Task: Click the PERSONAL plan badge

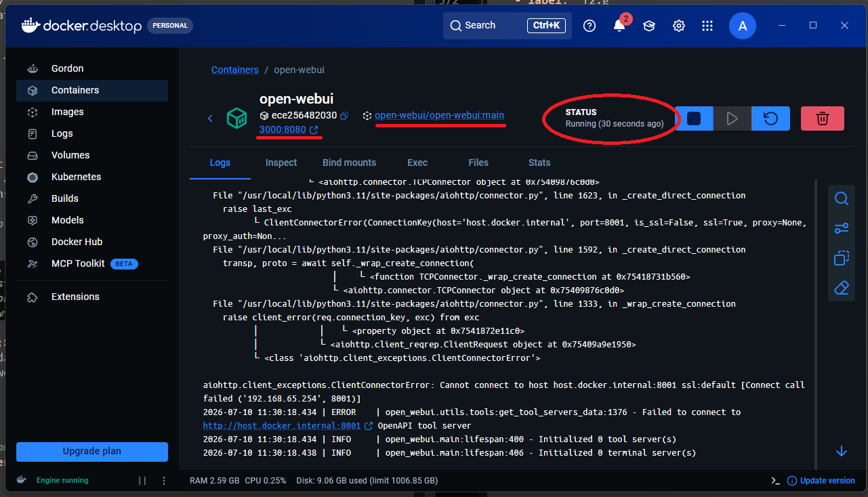Action: (x=170, y=26)
